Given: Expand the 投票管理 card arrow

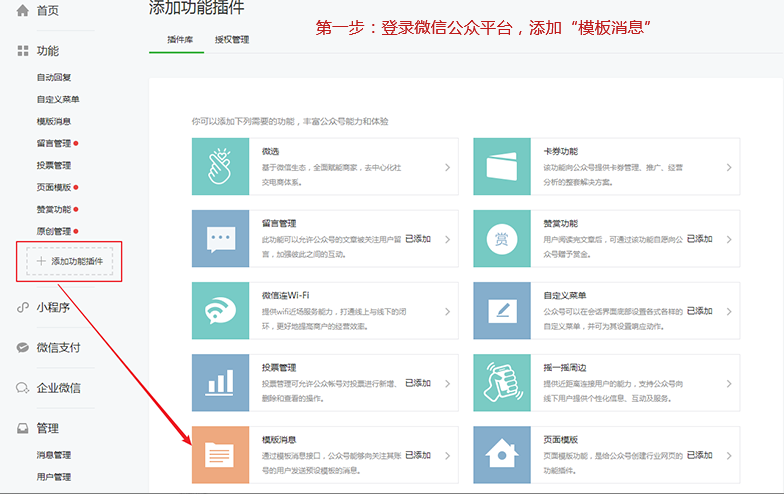Looking at the screenshot, I should (448, 384).
